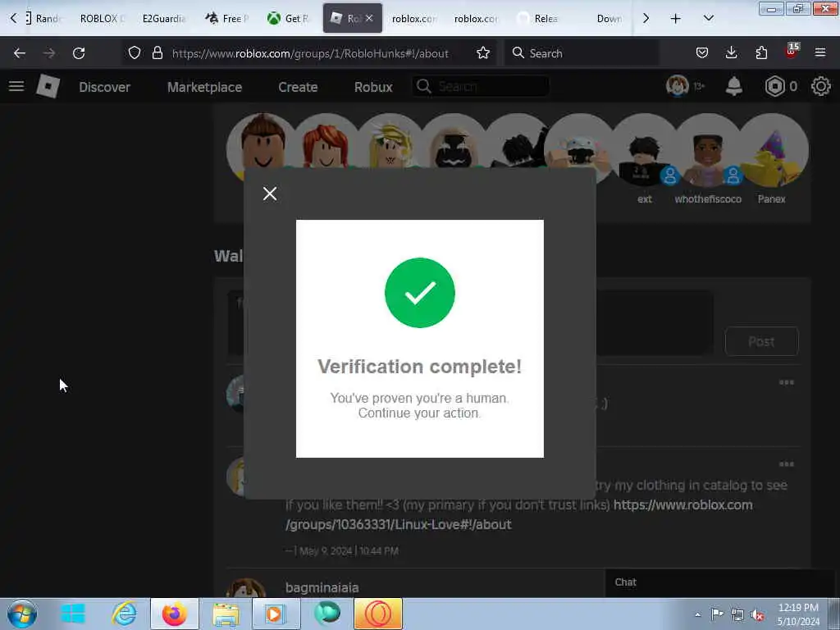The width and height of the screenshot is (840, 630).
Task: Open the Marketplace page
Action: coord(204,87)
